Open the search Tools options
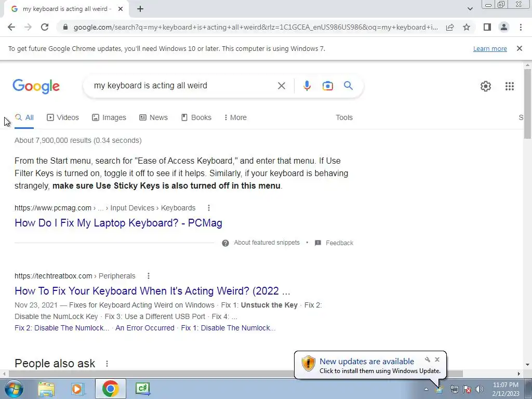The height and width of the screenshot is (399, 532). point(344,117)
